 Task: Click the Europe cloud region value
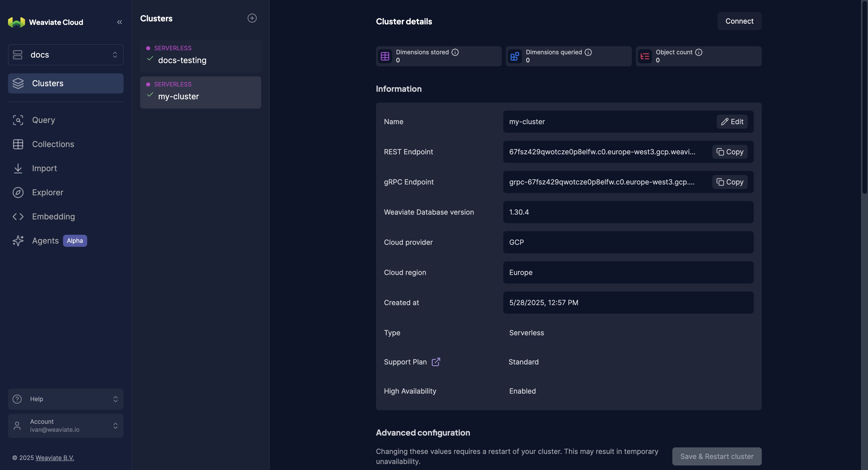click(x=521, y=273)
